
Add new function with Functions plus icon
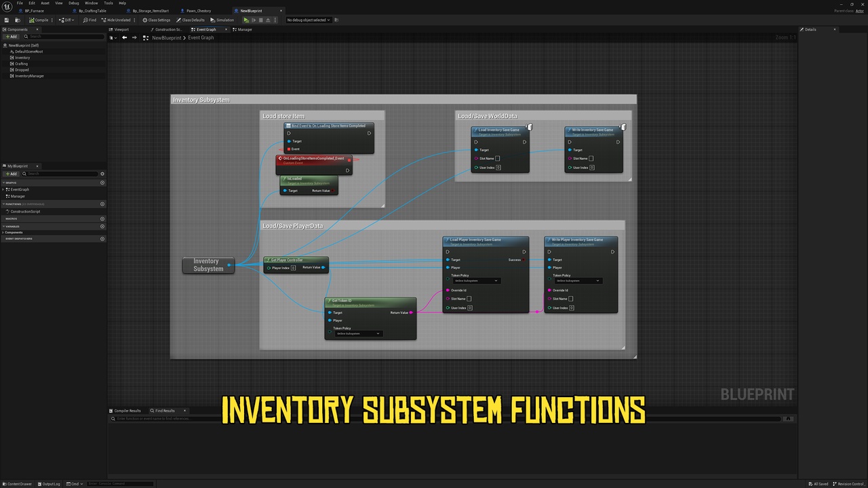point(102,204)
